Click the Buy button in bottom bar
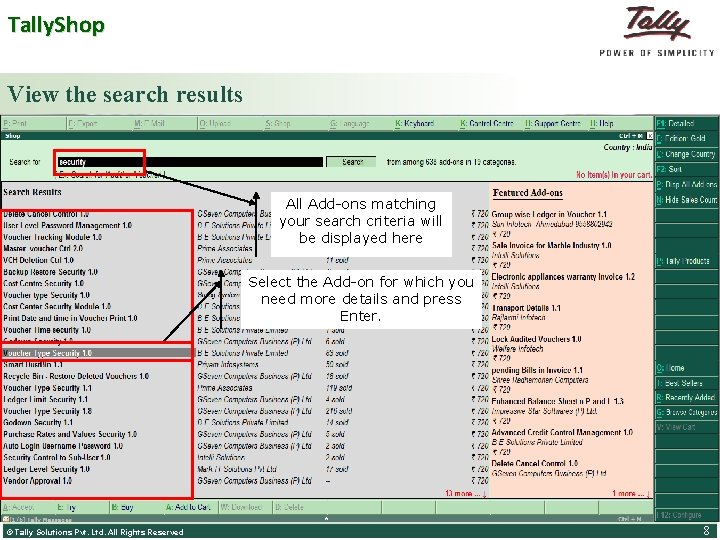This screenshot has width=720, height=540. [123, 507]
